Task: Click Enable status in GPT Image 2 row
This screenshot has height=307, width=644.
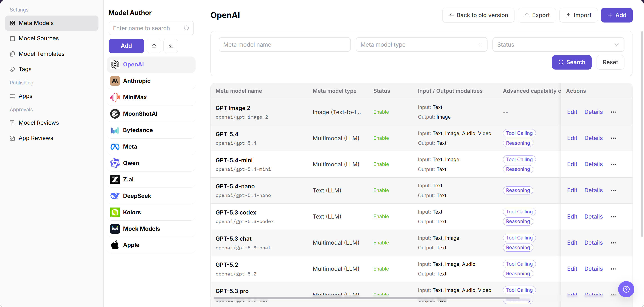Action: pos(381,112)
